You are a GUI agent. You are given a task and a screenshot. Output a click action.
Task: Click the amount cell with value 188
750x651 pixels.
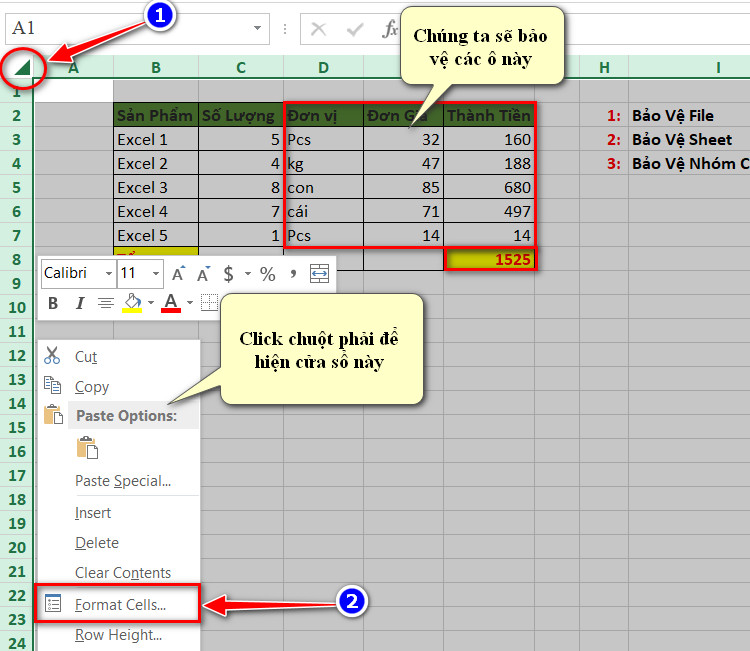489,164
